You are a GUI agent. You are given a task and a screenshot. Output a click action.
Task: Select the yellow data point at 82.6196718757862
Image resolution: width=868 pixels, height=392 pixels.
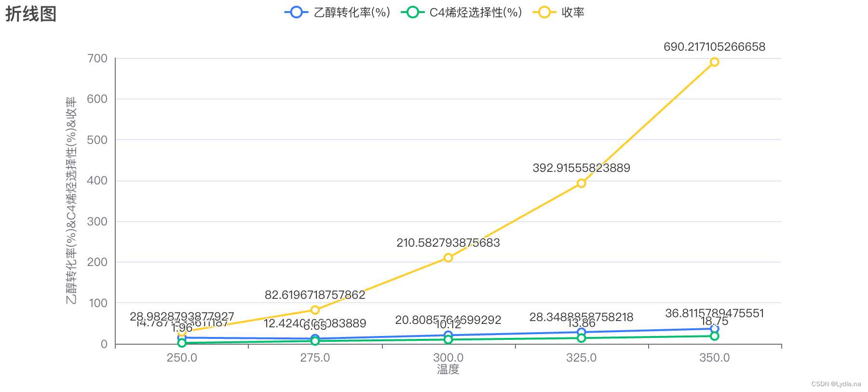(x=315, y=310)
